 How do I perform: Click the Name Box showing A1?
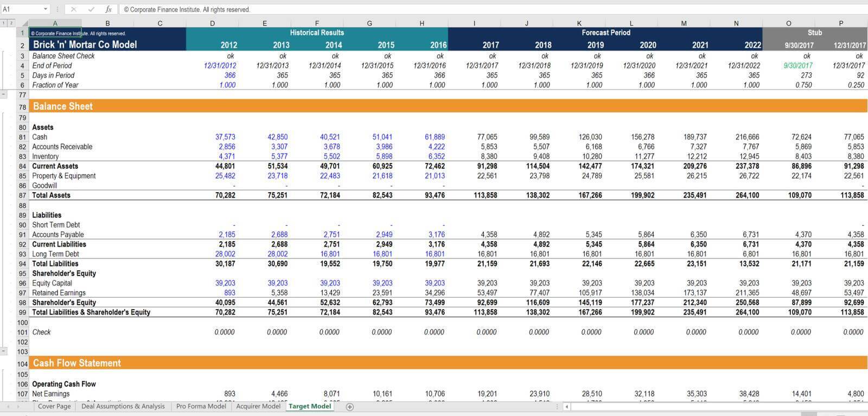[x=22, y=9]
